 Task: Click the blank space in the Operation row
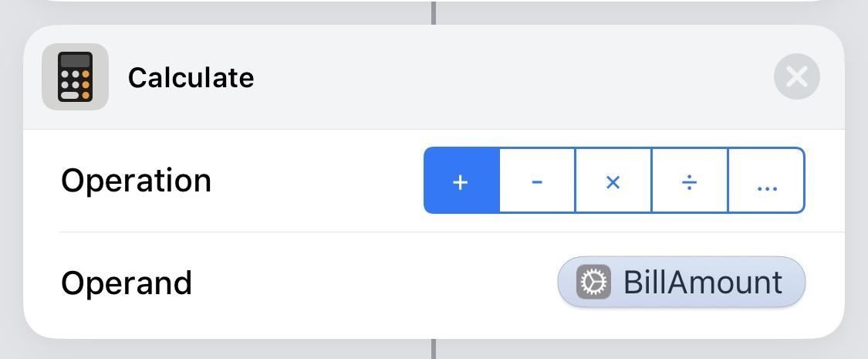click(x=316, y=181)
